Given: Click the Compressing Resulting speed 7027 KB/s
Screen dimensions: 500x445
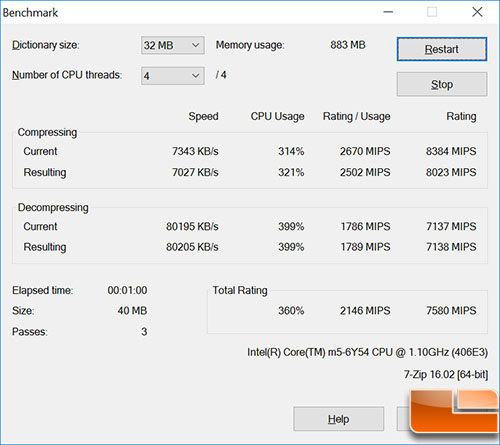Looking at the screenshot, I should click(195, 172).
